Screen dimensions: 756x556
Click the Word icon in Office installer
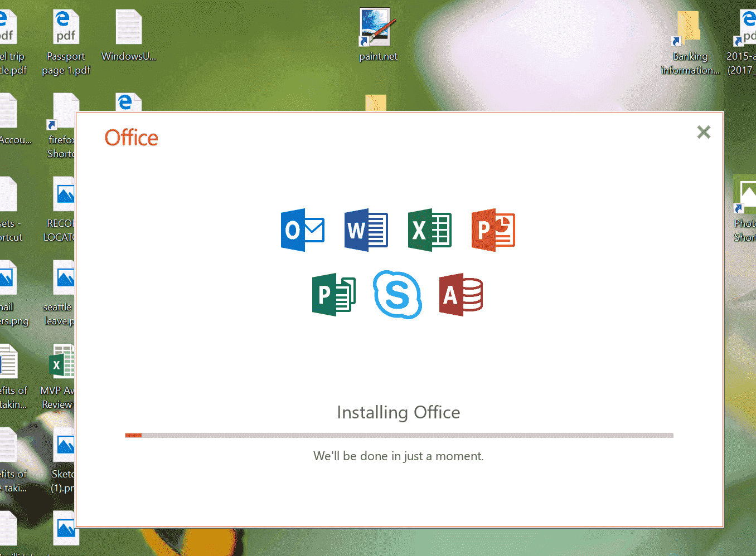(366, 230)
